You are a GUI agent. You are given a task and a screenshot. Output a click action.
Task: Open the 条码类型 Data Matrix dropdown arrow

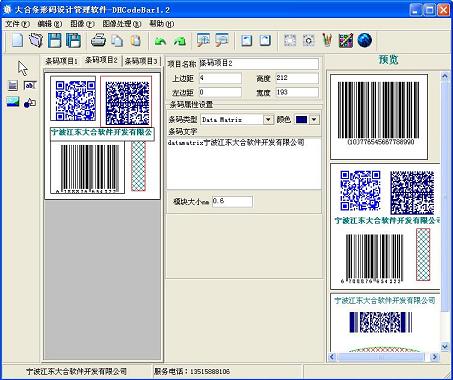tap(268, 119)
